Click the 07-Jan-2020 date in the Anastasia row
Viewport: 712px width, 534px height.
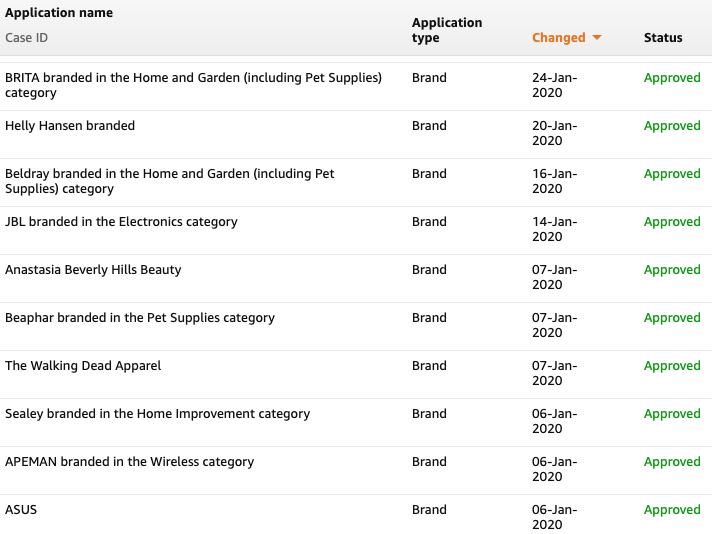(x=554, y=277)
